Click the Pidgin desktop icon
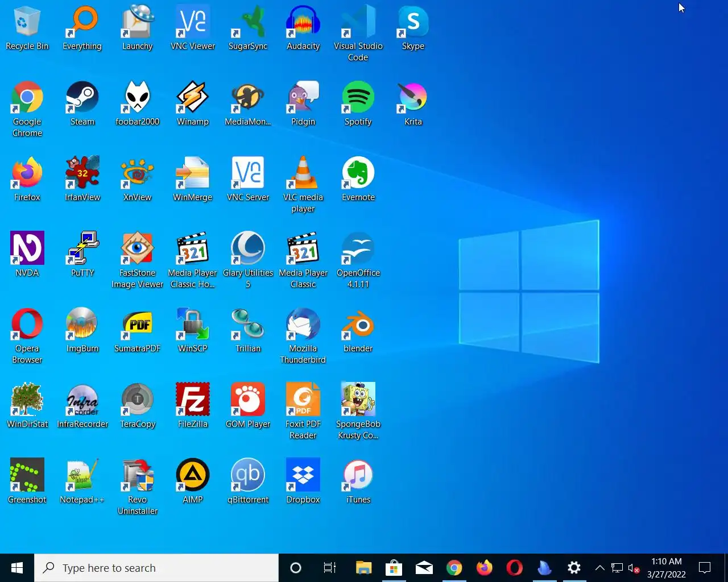The width and height of the screenshot is (728, 582). click(303, 104)
